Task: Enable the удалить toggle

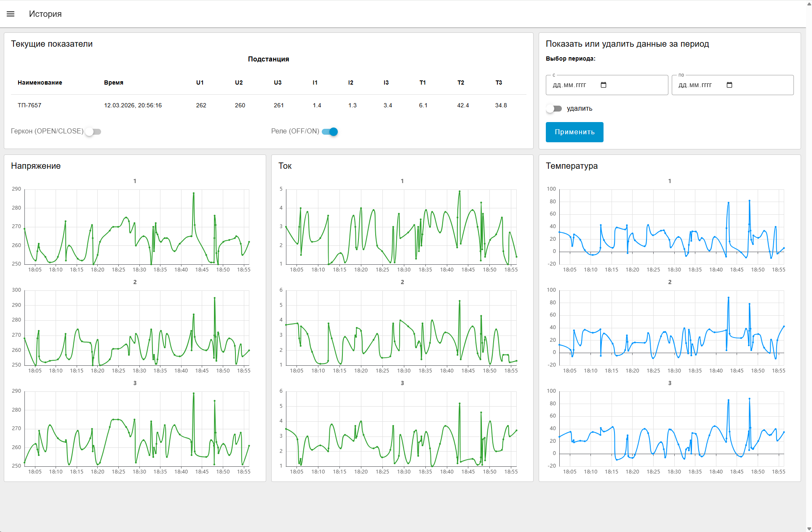Action: pyautogui.click(x=554, y=109)
